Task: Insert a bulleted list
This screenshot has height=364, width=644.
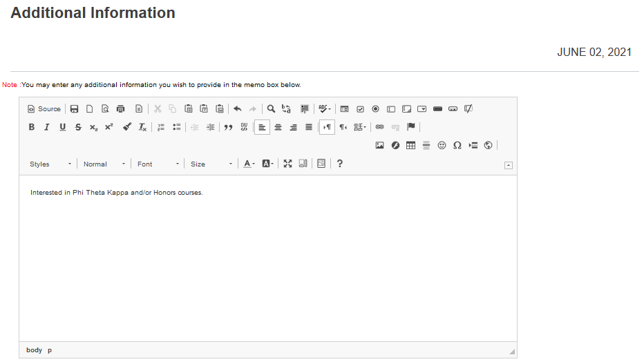Action: pos(177,127)
